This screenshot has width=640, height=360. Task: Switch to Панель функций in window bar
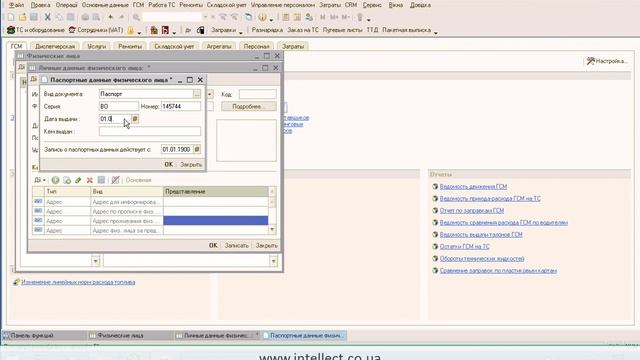tap(44, 336)
